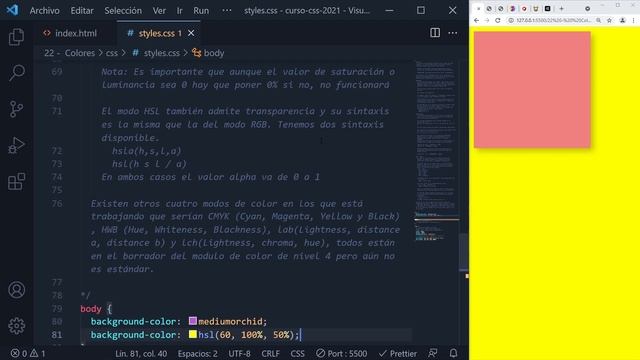
Task: Click the 'hsl(60, 100%, 50%)' value
Action: 246,335
